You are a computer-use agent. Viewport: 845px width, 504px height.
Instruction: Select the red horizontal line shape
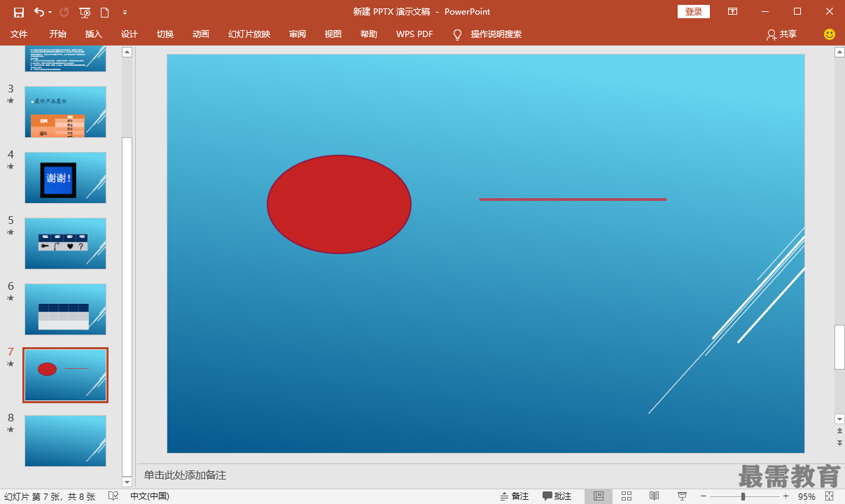(x=573, y=199)
